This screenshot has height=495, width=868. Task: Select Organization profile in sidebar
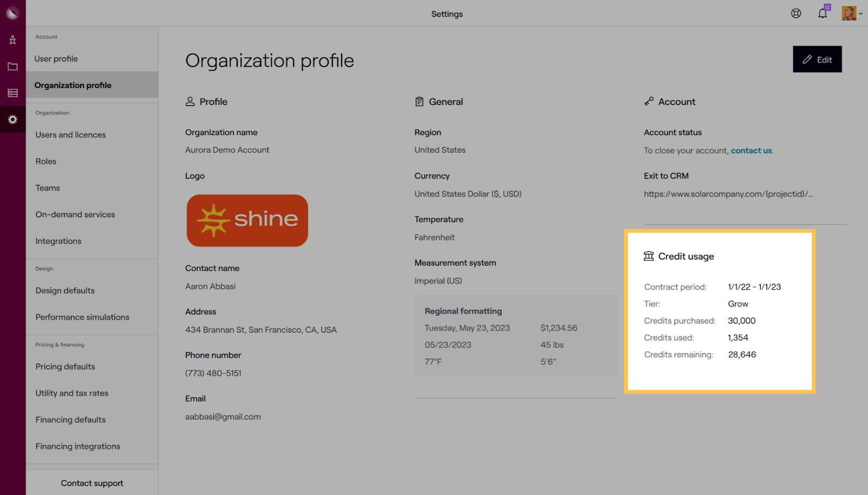[x=73, y=85]
